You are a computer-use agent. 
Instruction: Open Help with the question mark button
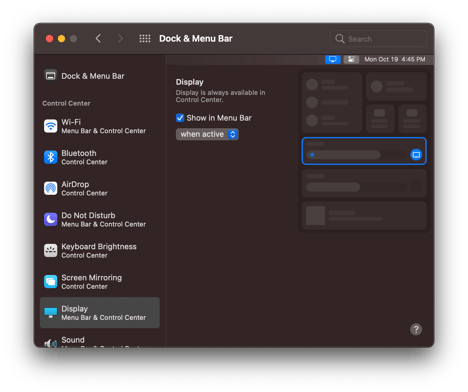(416, 329)
